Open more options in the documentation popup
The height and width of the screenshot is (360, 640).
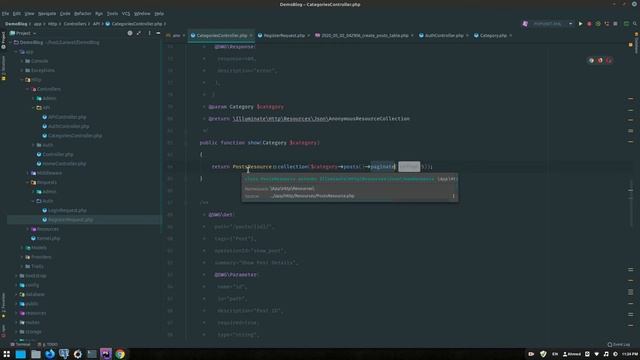point(453,196)
